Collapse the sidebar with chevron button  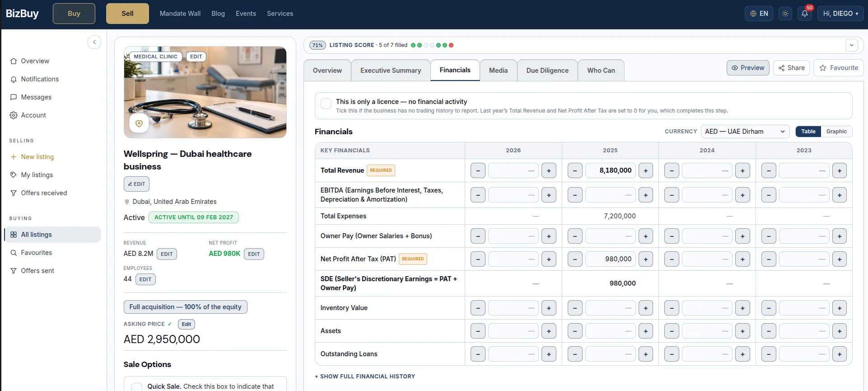coord(94,42)
